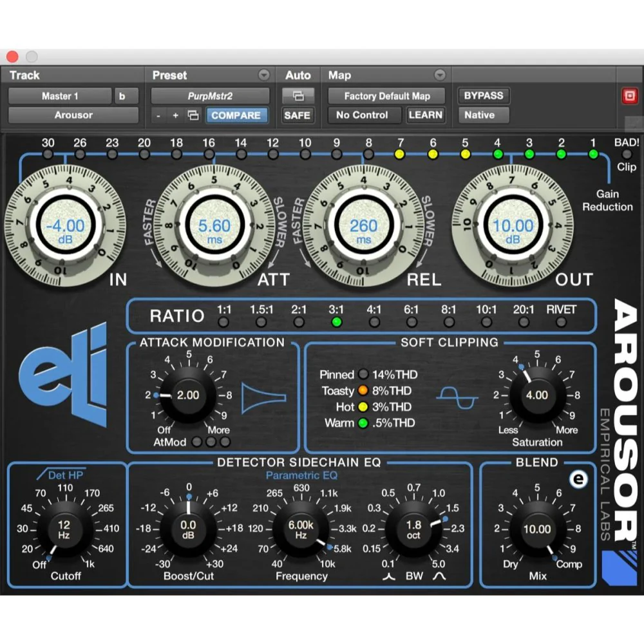Open the Native format selector

coord(484,115)
